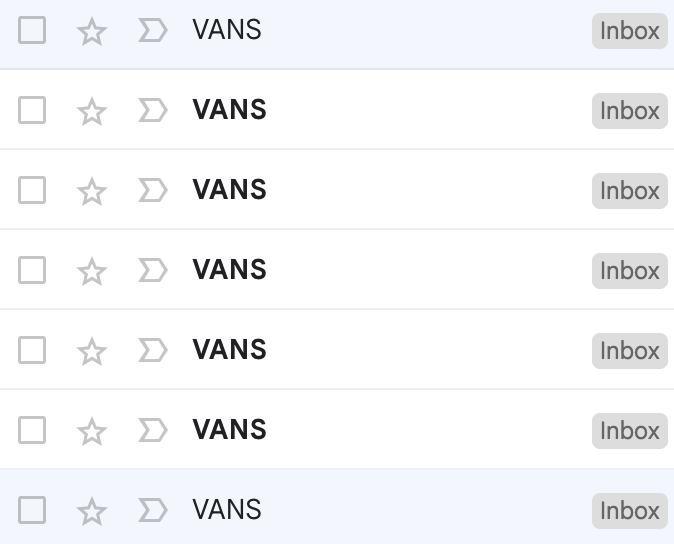Star the fifth VANS email
674x544 pixels.
click(92, 351)
